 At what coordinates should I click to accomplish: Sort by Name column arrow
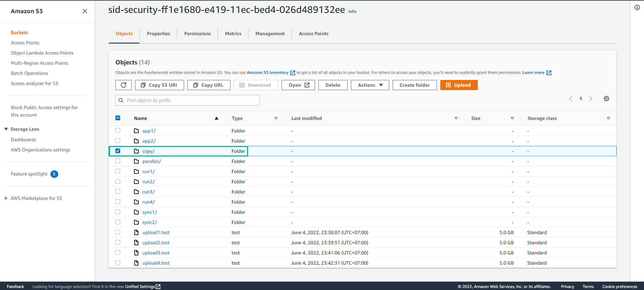click(x=217, y=118)
